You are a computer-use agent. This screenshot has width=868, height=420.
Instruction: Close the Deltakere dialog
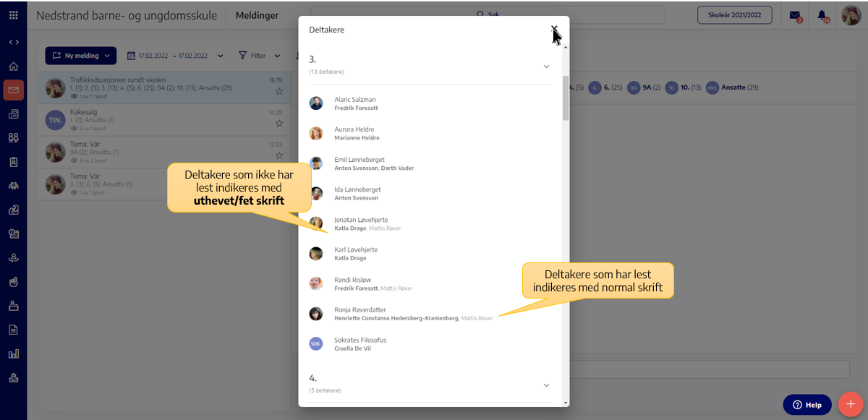click(554, 30)
